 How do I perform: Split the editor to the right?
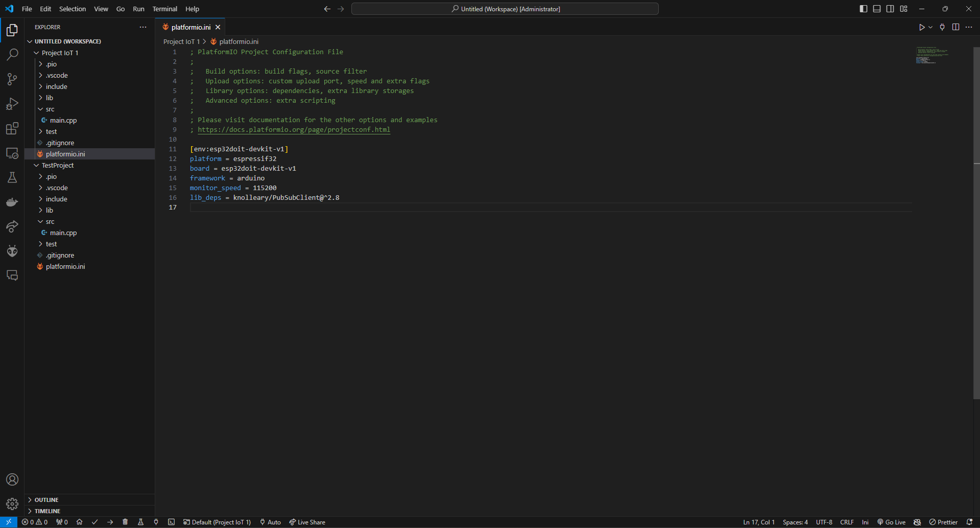click(x=955, y=27)
